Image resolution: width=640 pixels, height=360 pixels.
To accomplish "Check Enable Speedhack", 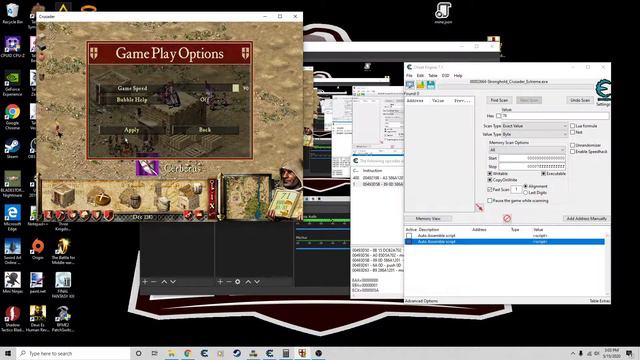I will tap(572, 151).
